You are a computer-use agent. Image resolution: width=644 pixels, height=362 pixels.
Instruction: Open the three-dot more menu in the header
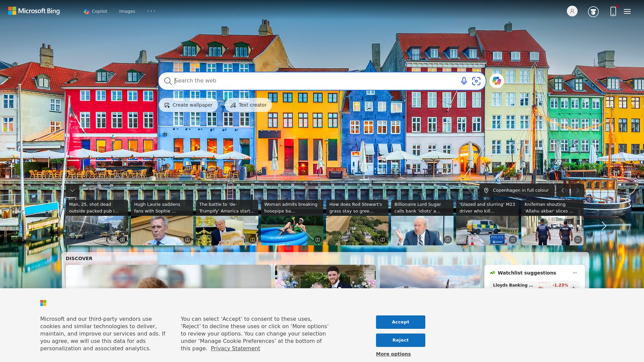coord(151,11)
